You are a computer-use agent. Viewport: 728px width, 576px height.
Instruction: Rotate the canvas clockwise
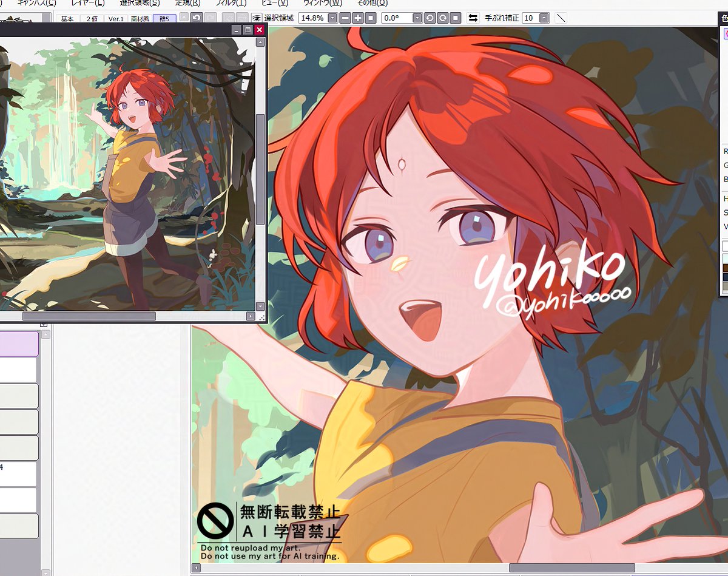[442, 18]
